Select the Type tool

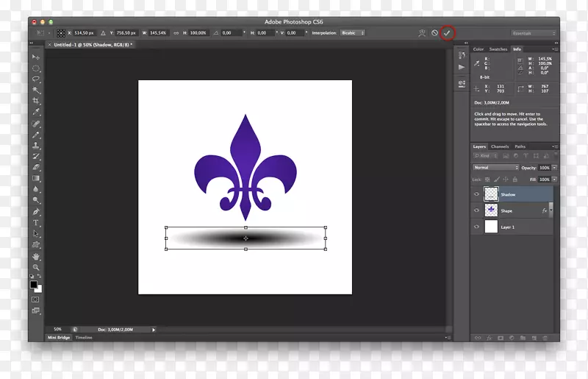(x=35, y=222)
